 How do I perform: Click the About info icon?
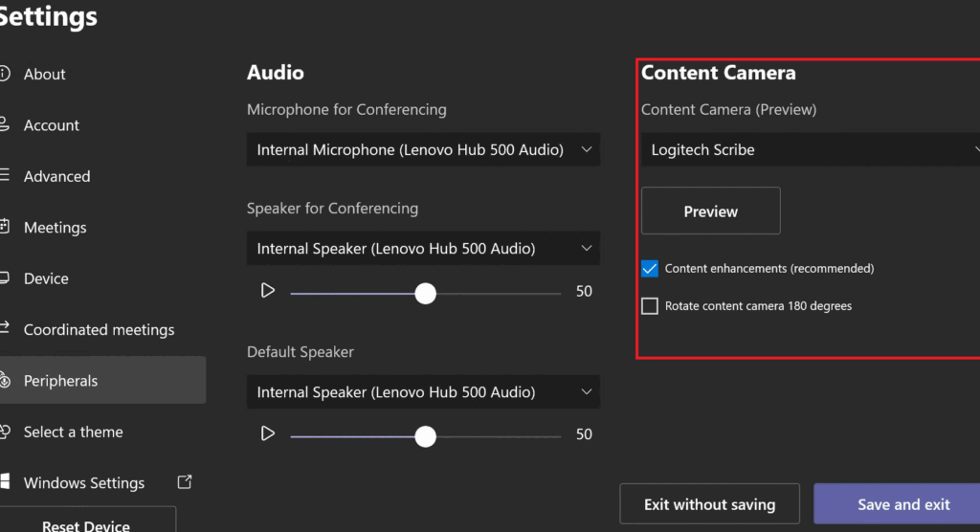point(5,73)
